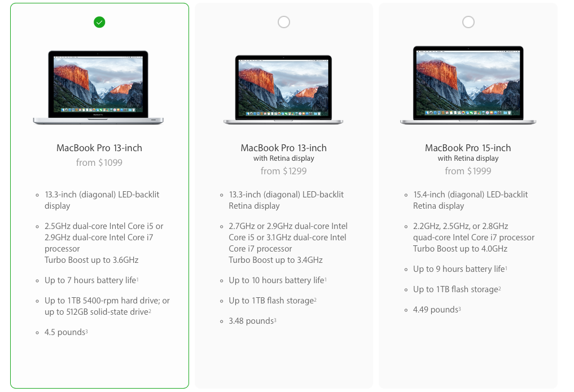The height and width of the screenshot is (392, 574).
Task: Select the 13-inch Retina display radio button
Action: point(284,23)
